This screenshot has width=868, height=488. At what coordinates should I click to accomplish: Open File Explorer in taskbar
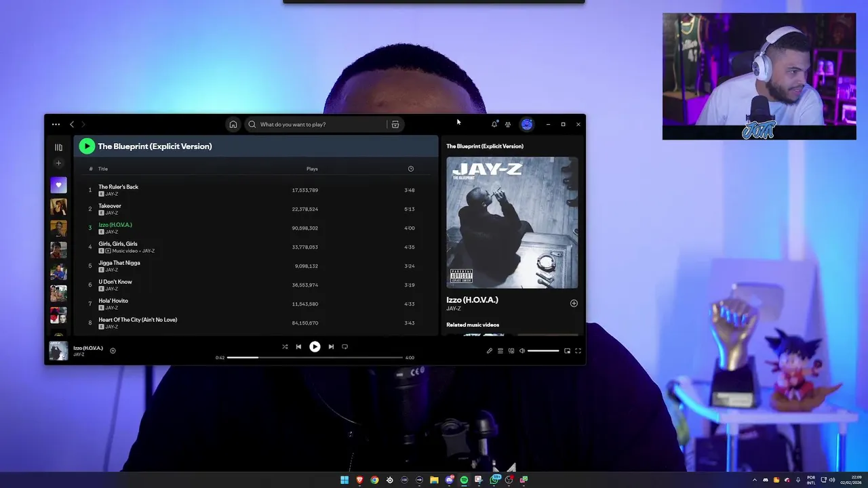click(x=434, y=480)
